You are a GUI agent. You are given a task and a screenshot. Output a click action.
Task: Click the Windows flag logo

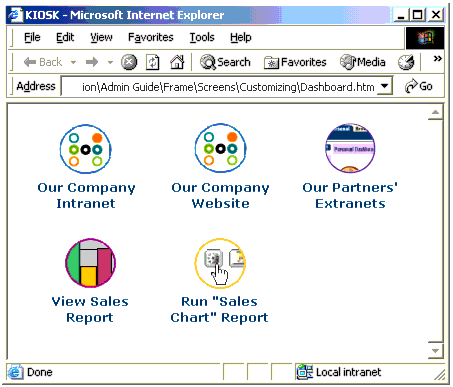point(425,38)
